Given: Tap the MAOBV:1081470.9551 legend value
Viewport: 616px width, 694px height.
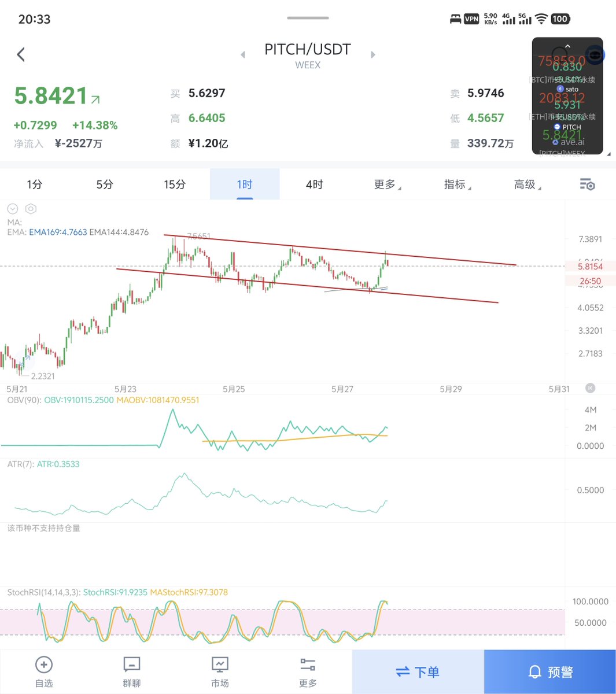Looking at the screenshot, I should 158,400.
